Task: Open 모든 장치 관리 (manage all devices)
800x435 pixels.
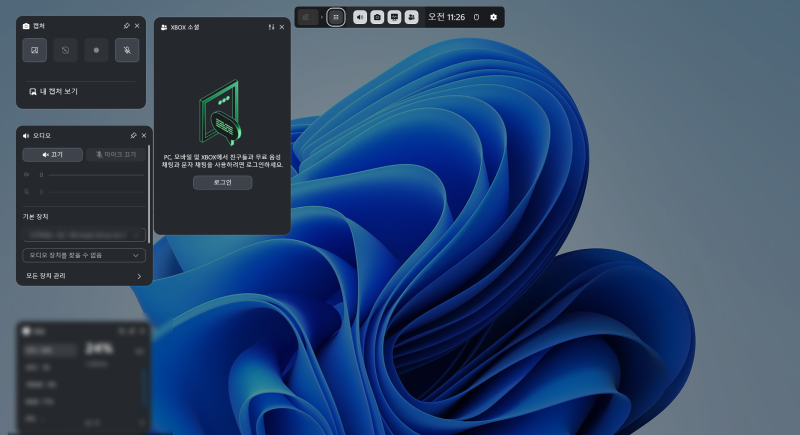Action: click(x=84, y=276)
